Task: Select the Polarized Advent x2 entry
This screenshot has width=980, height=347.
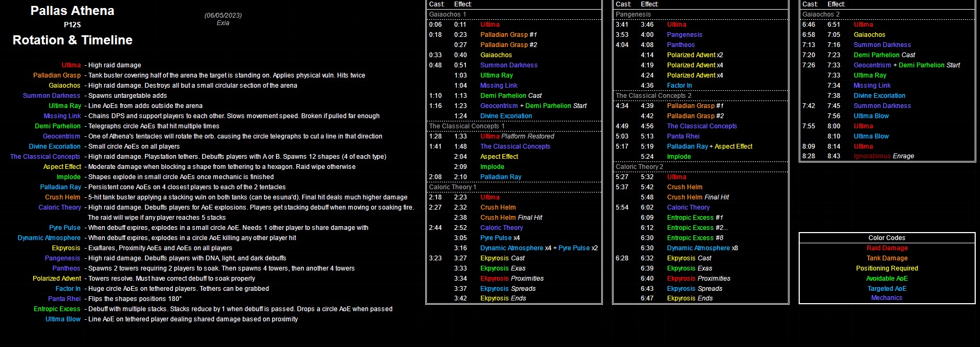Action: tap(694, 55)
